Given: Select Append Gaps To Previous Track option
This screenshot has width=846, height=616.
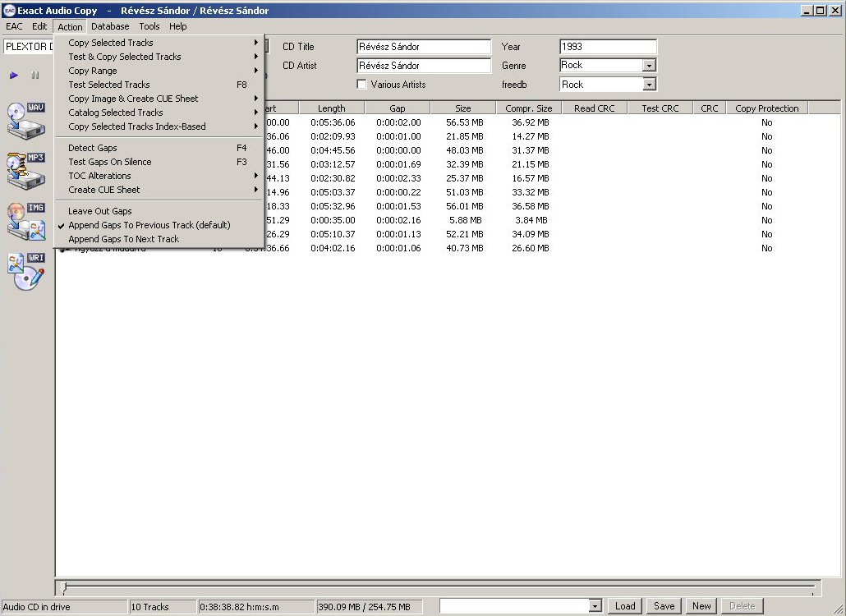Looking at the screenshot, I should tap(149, 225).
